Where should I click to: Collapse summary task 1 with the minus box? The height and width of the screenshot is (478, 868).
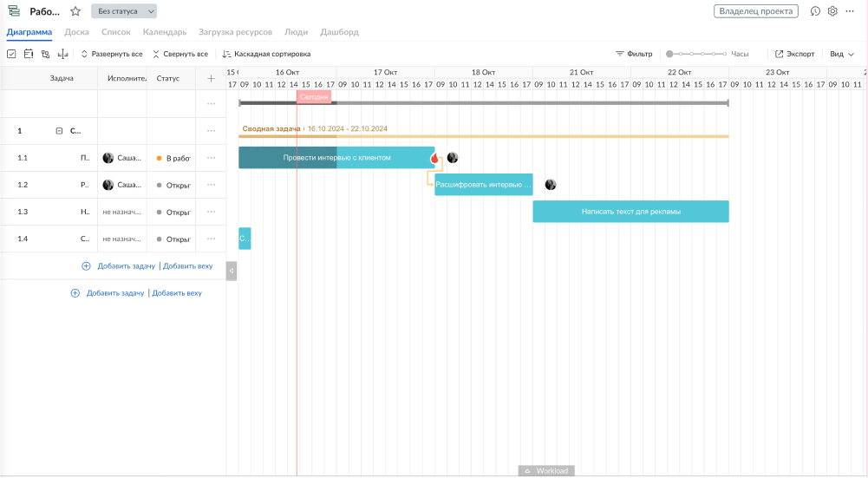tap(59, 131)
